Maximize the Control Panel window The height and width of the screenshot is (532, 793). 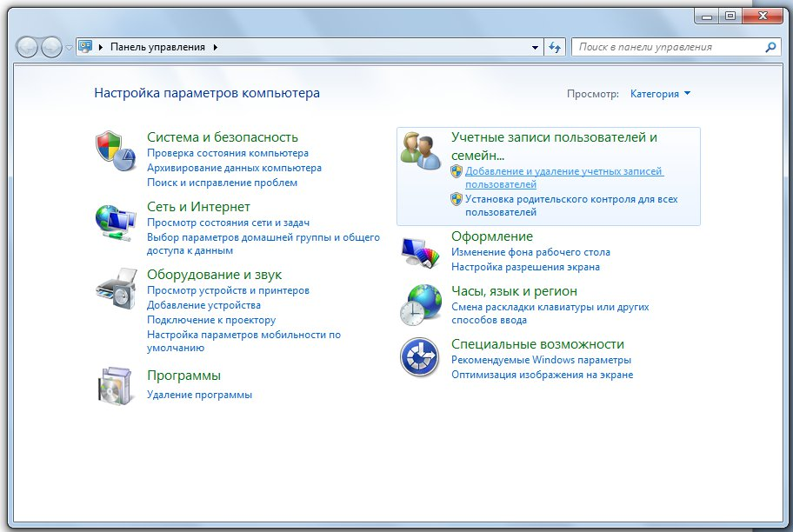(x=730, y=17)
